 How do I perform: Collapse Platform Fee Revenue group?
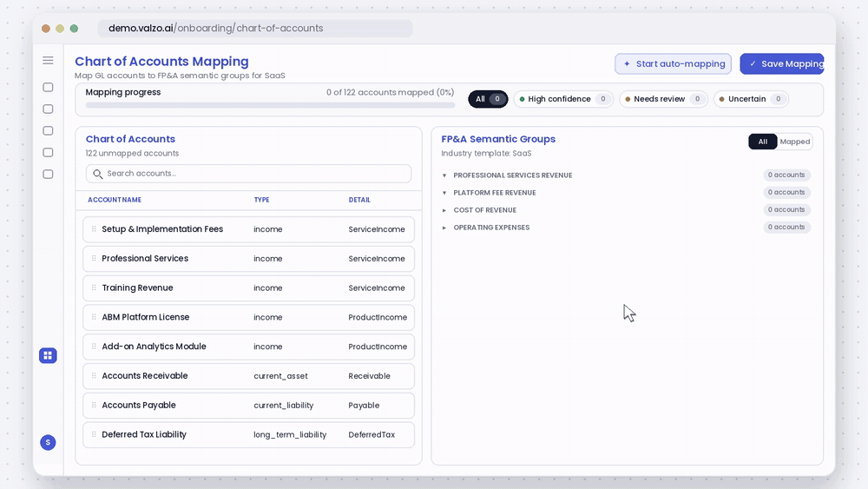tap(444, 193)
